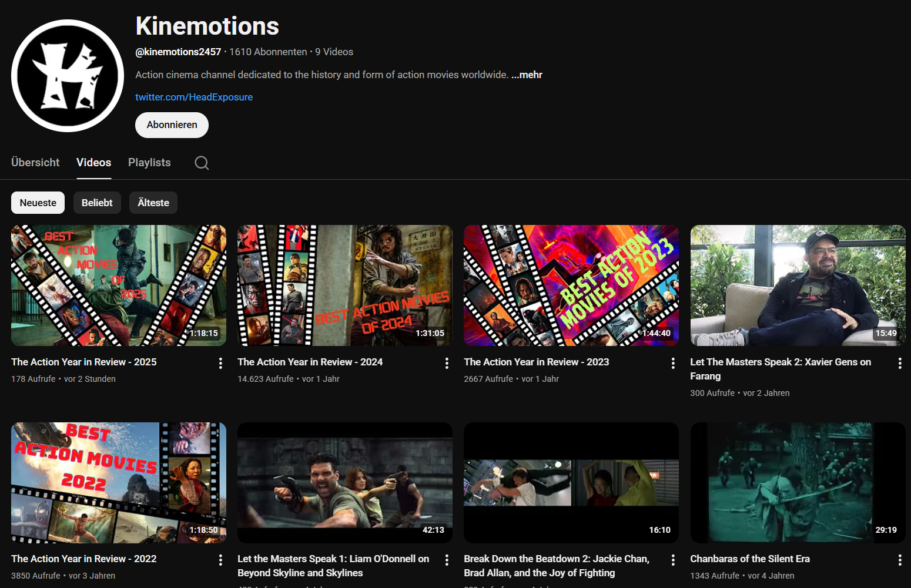911x588 pixels.
Task: Click the channel description about action cinema
Action: pyautogui.click(x=321, y=75)
